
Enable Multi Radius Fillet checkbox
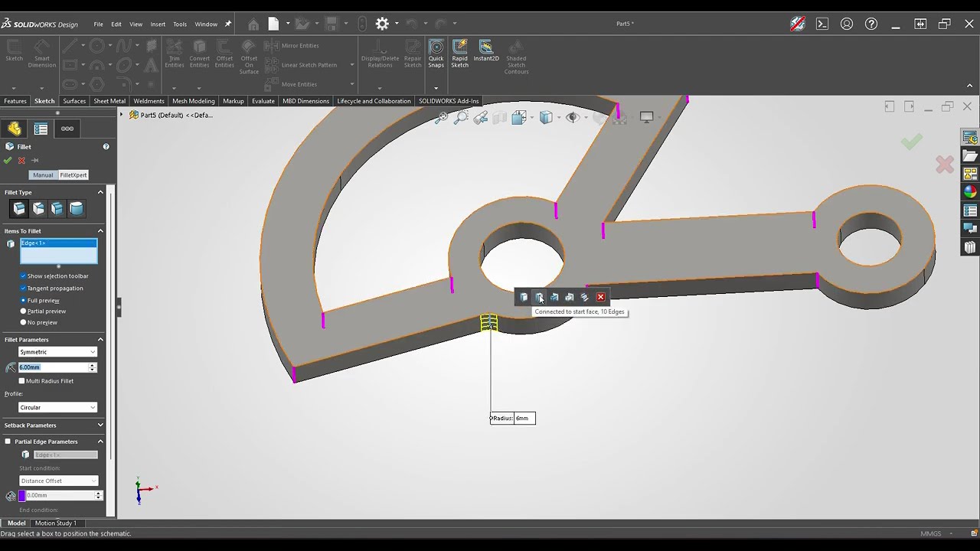[x=21, y=381]
